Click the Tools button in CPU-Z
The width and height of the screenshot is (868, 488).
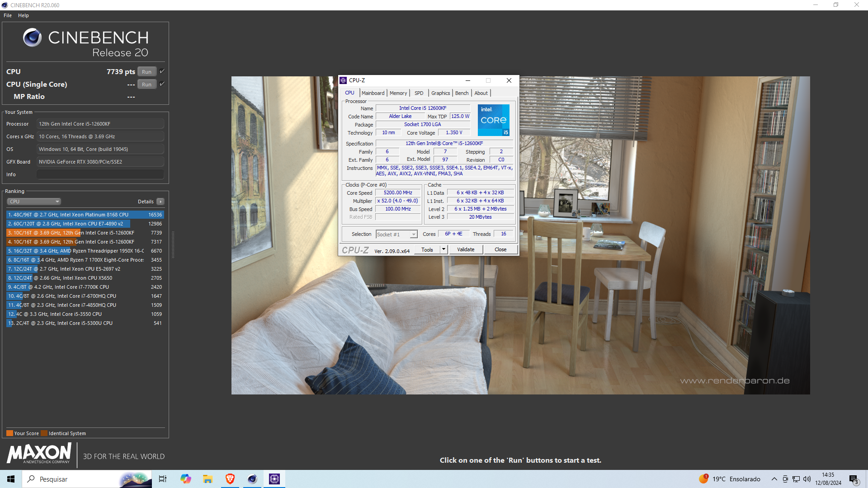tap(427, 249)
